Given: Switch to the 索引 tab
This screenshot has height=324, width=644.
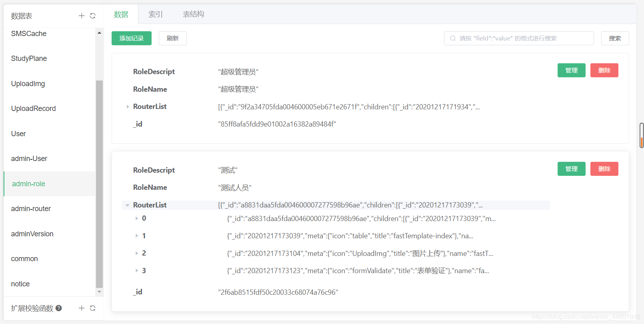Looking at the screenshot, I should (156, 14).
